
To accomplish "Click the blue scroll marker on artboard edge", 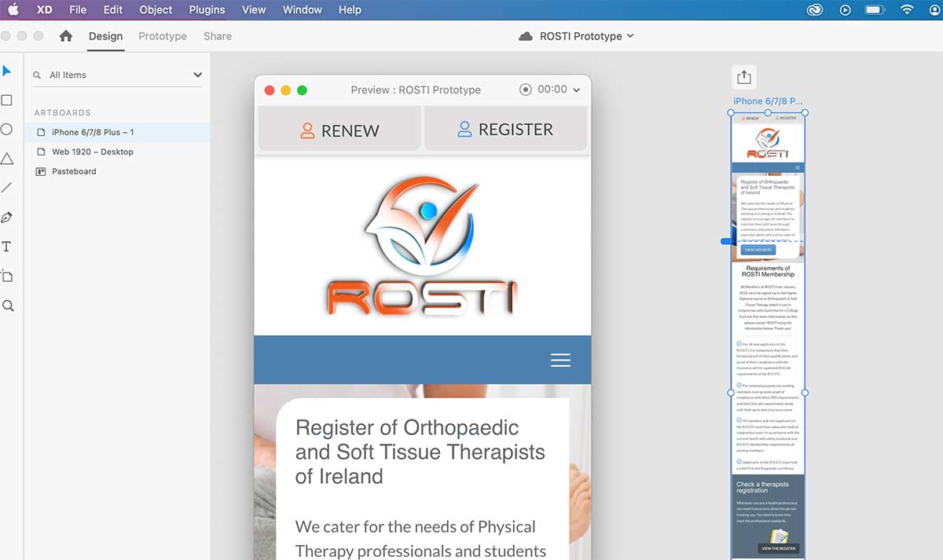I will pos(726,242).
